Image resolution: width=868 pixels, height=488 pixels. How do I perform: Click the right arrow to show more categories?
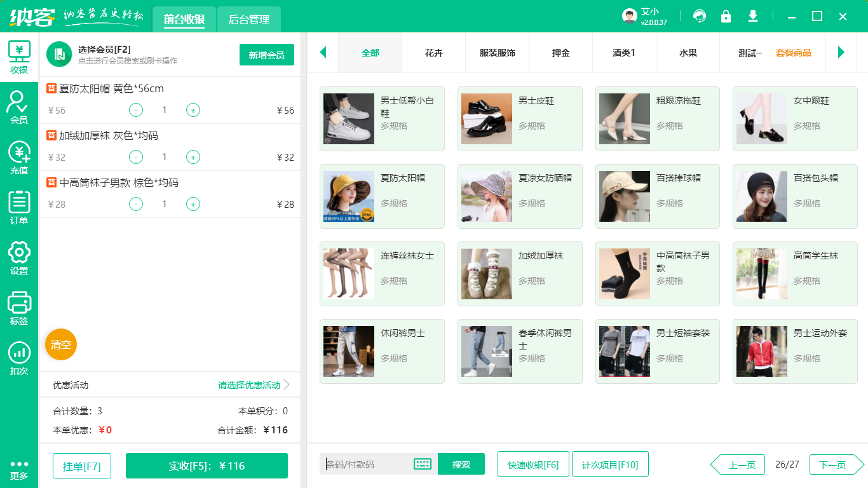[841, 53]
